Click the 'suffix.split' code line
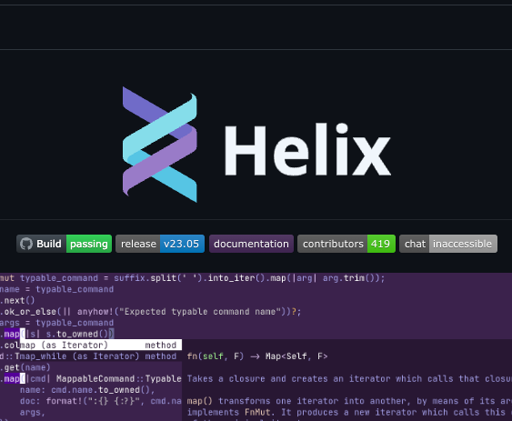The width and height of the screenshot is (512, 421). click(x=192, y=278)
